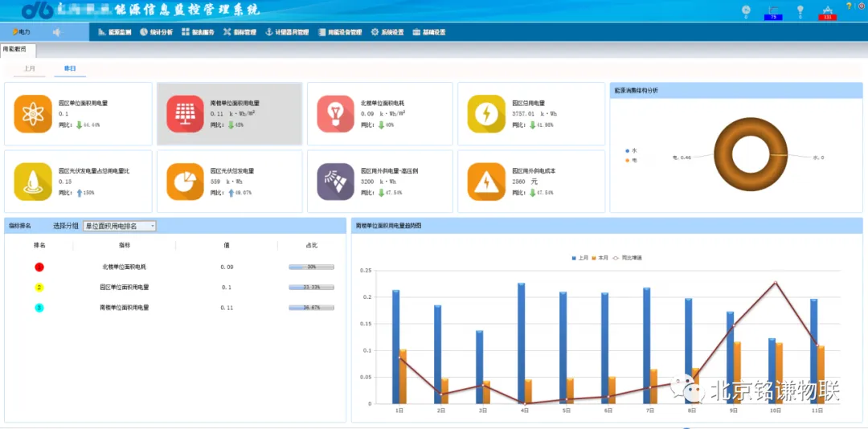Toggle the 同比增速 line in chart legend
Image resolution: width=868 pixels, height=429 pixels.
coord(627,258)
